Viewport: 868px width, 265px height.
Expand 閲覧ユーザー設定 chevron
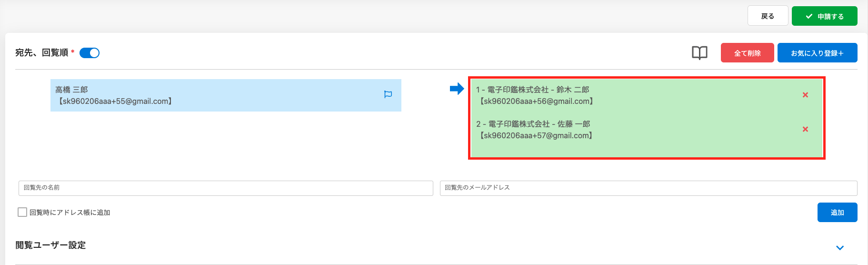click(x=840, y=248)
